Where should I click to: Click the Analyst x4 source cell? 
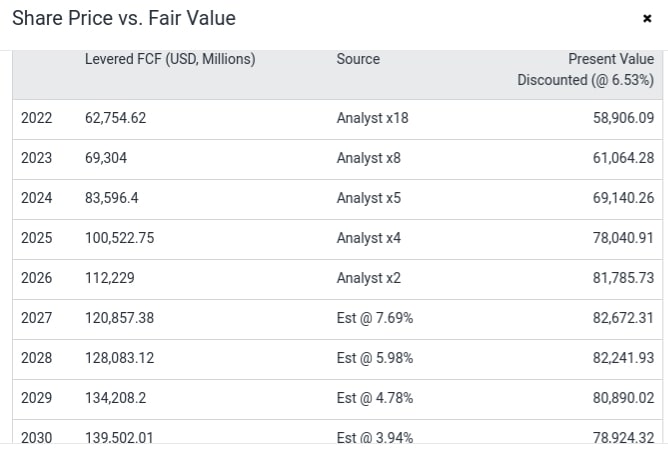coord(368,238)
